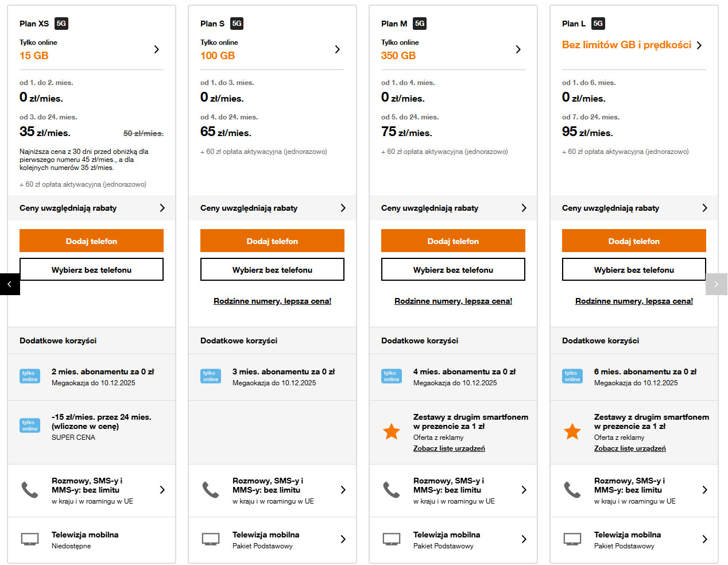Expand 'Ceny uwzględniają rabaty' in Plan XS
The image size is (728, 565).
[162, 208]
